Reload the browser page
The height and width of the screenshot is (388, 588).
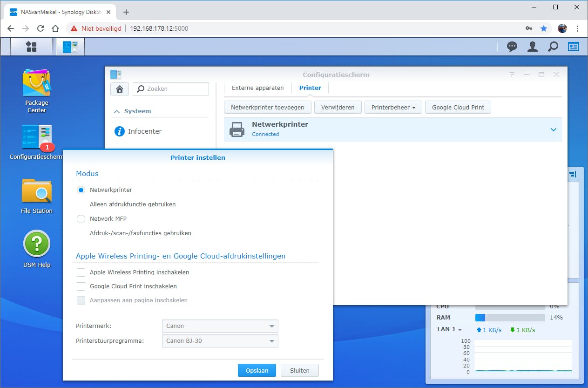tap(41, 28)
